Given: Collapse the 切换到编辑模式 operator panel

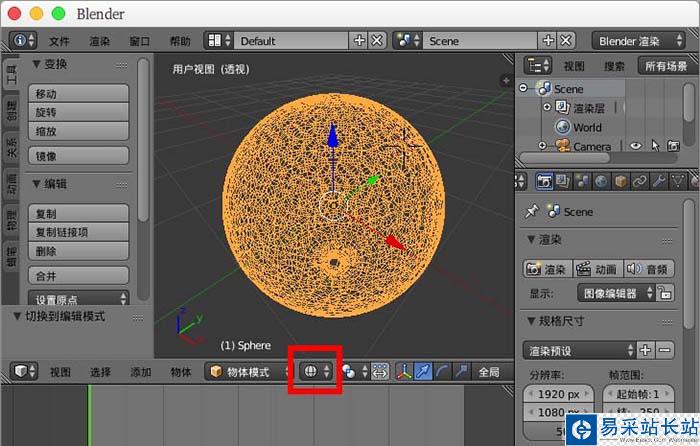Looking at the screenshot, I should point(17,317).
